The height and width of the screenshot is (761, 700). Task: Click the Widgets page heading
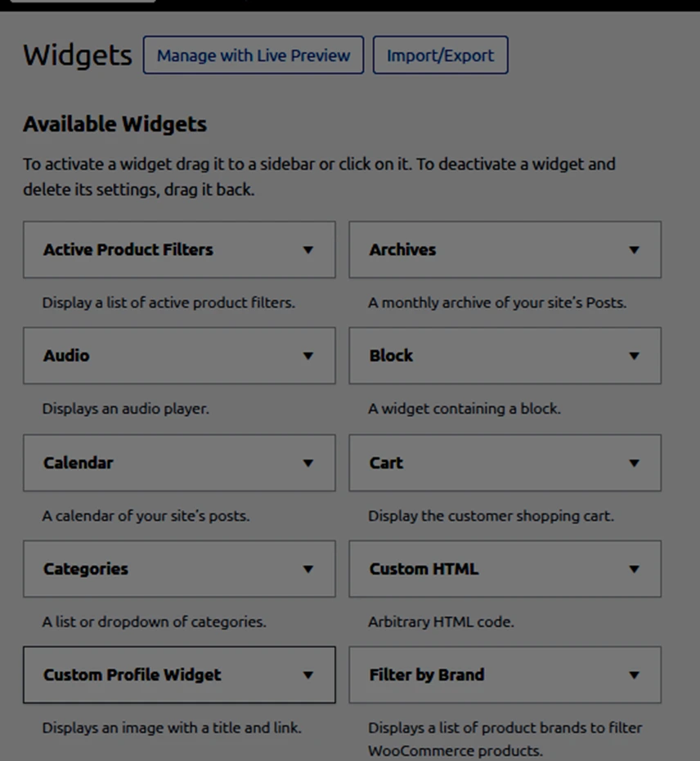pyautogui.click(x=76, y=56)
